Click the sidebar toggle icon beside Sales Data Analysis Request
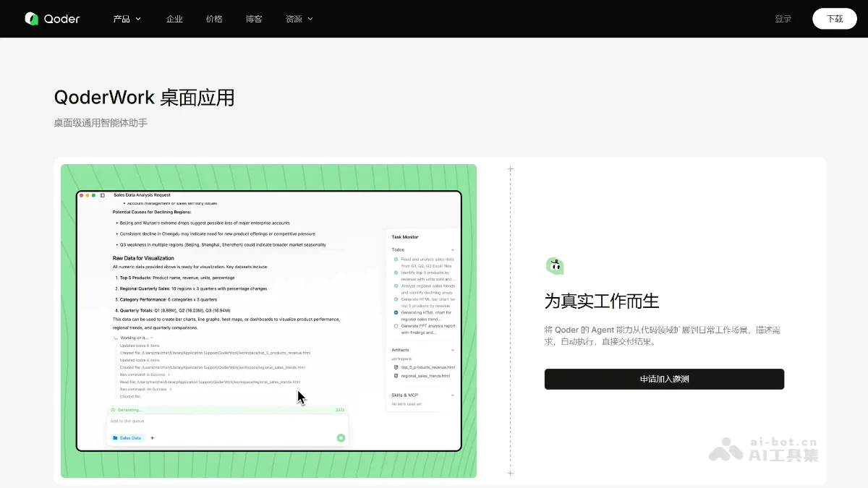The image size is (868, 488). coord(101,195)
